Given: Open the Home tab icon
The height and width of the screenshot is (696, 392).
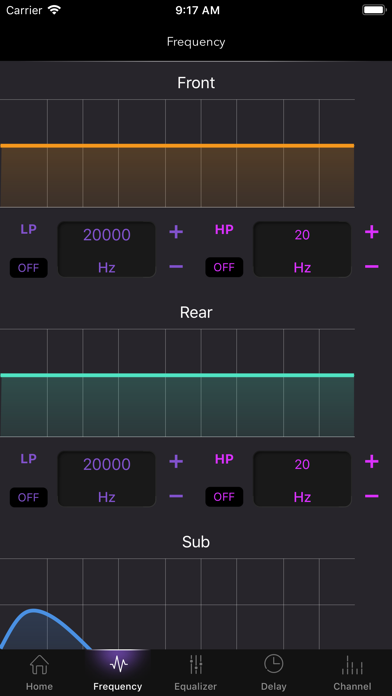Looking at the screenshot, I should 39,672.
